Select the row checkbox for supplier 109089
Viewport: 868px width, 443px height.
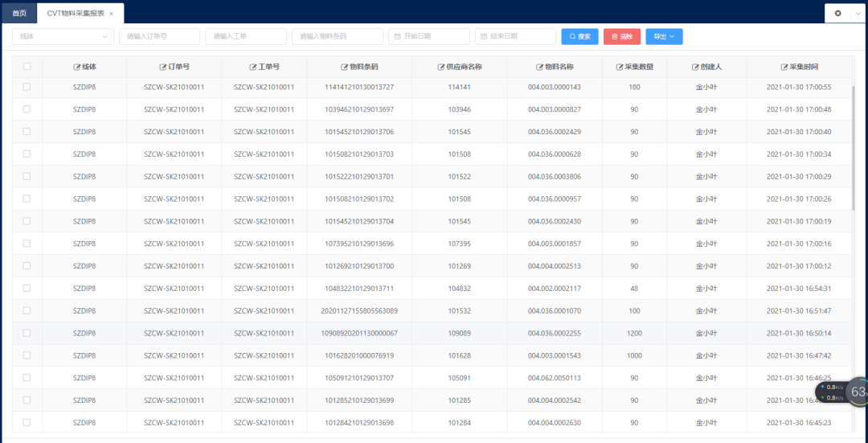coord(27,333)
